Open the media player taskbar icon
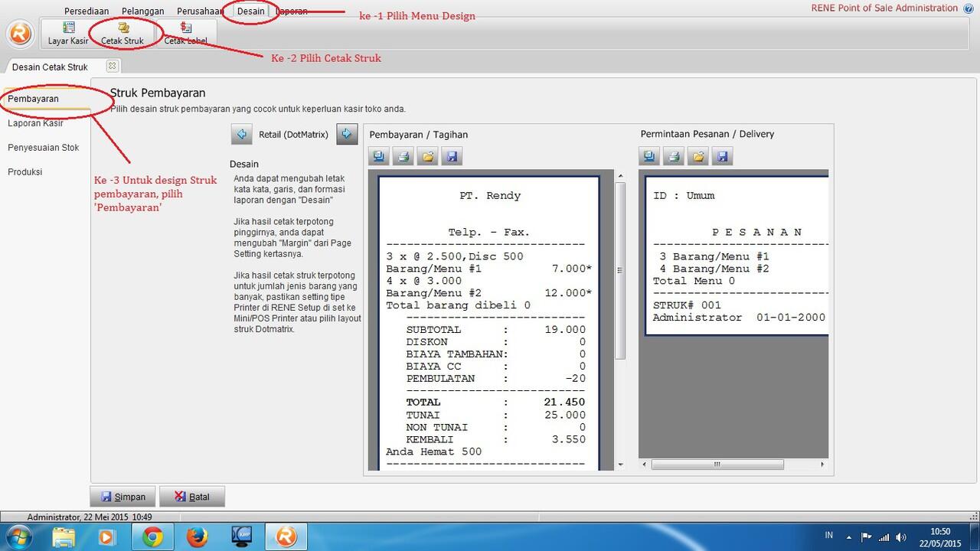 click(x=107, y=537)
